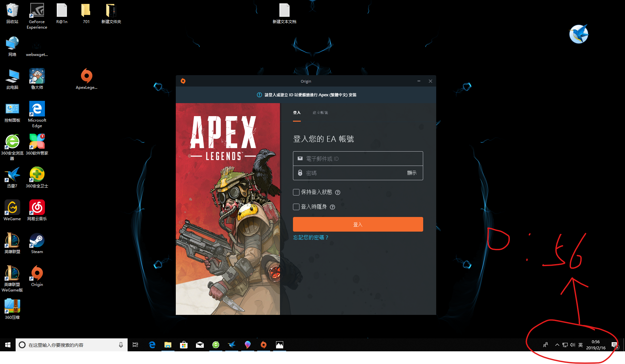This screenshot has height=364, width=625.
Task: Open the WeGame desktop shortcut
Action: click(12, 211)
